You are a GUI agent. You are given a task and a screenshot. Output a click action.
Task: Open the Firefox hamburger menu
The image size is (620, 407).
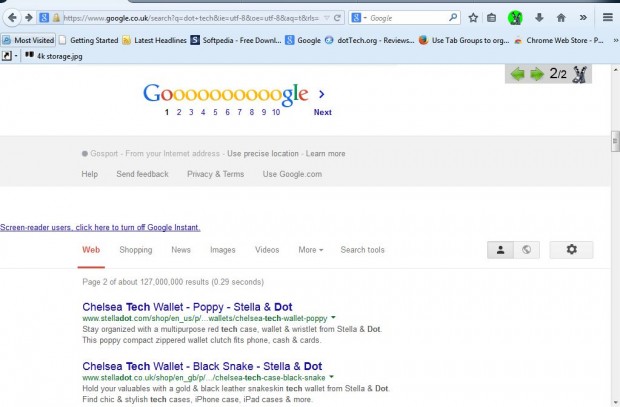pos(608,17)
